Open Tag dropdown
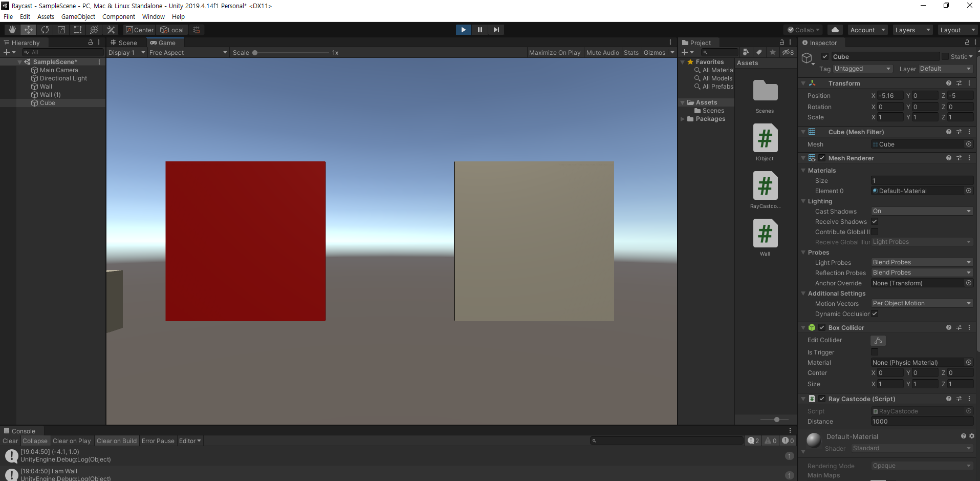This screenshot has height=481, width=980. (863, 69)
